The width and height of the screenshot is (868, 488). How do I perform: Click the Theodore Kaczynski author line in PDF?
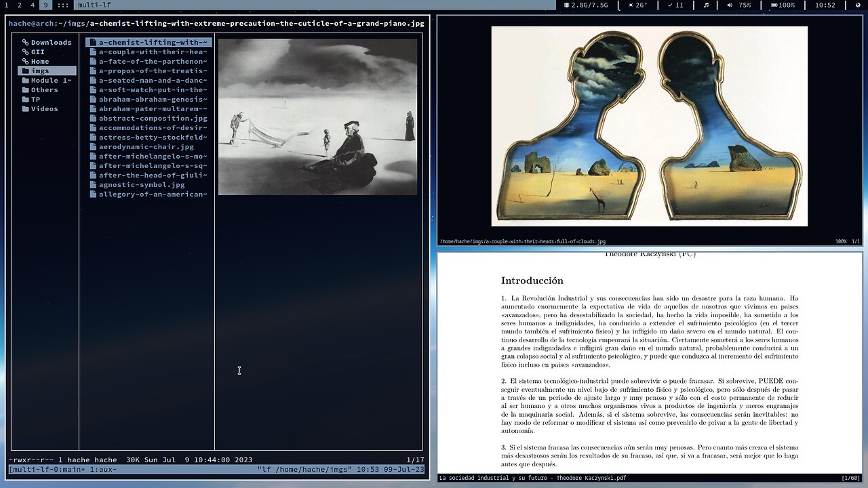coord(650,255)
